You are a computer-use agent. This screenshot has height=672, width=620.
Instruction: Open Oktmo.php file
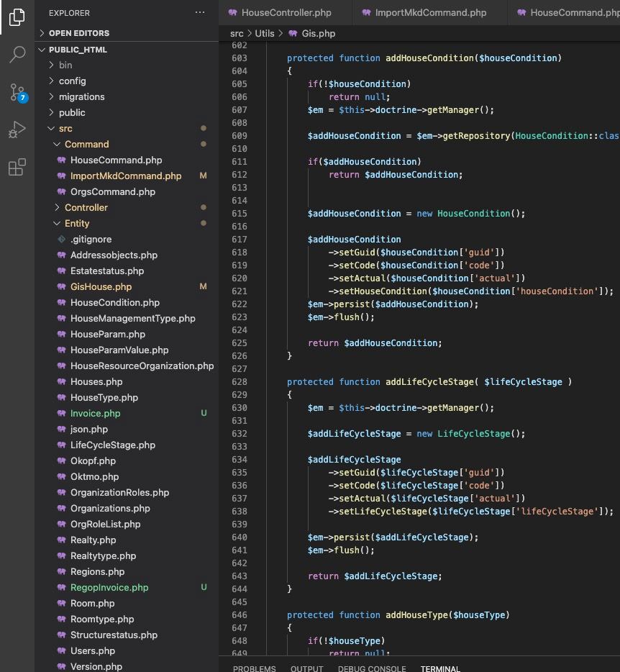tap(127, 476)
